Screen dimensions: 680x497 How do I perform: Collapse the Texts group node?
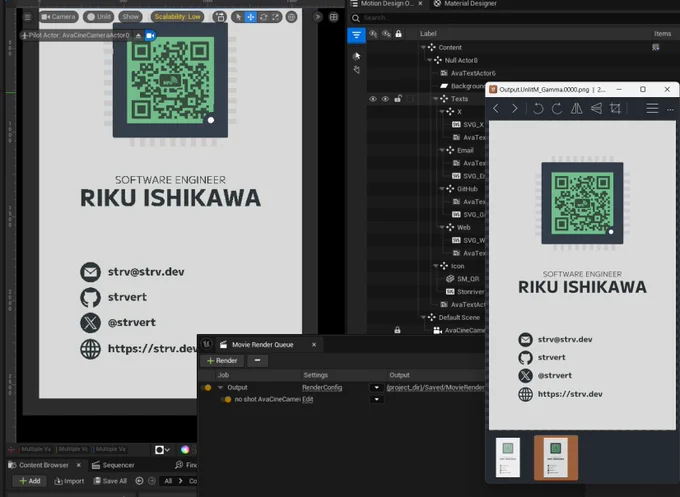(436, 99)
